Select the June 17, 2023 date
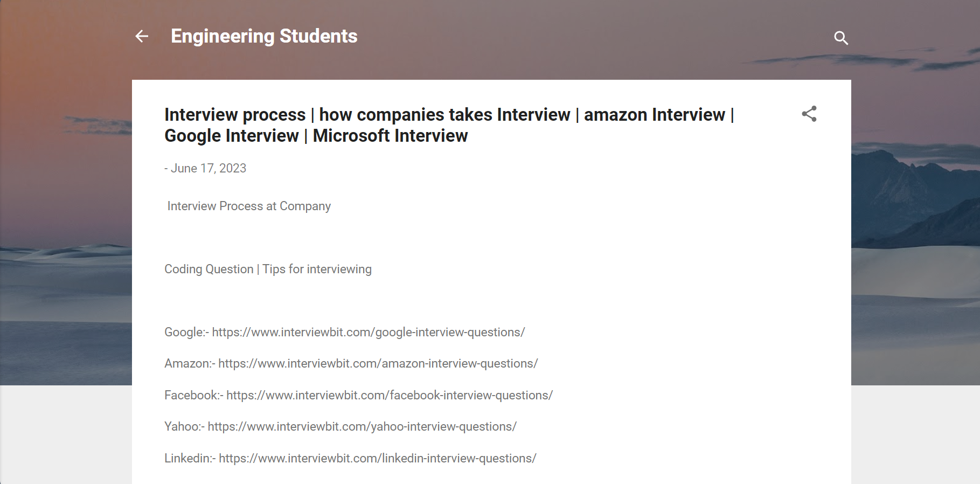This screenshot has height=484, width=980. coord(208,168)
